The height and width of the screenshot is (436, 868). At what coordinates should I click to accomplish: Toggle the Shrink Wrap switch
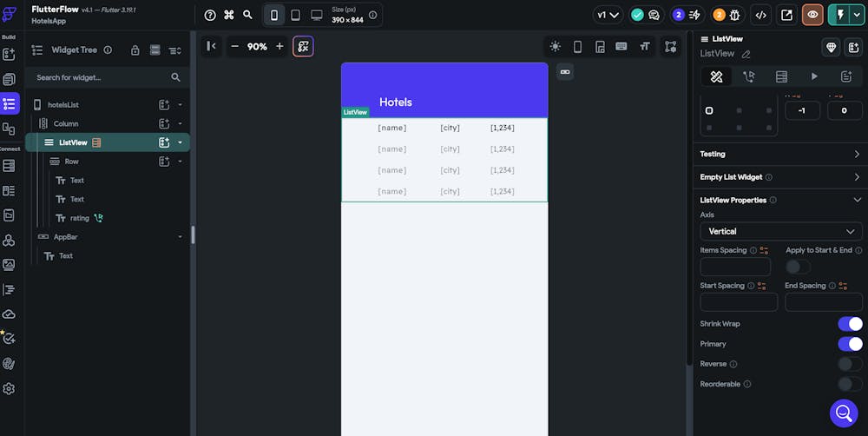pyautogui.click(x=850, y=324)
